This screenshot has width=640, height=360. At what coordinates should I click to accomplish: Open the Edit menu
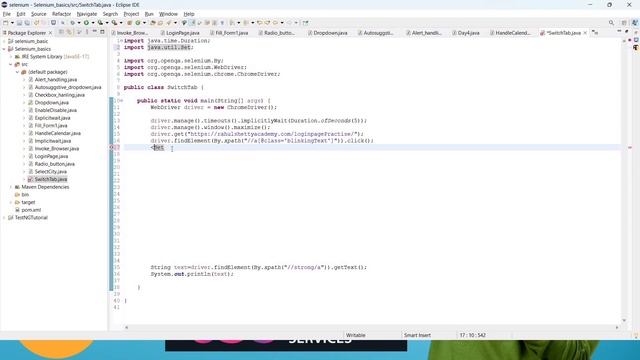point(21,14)
